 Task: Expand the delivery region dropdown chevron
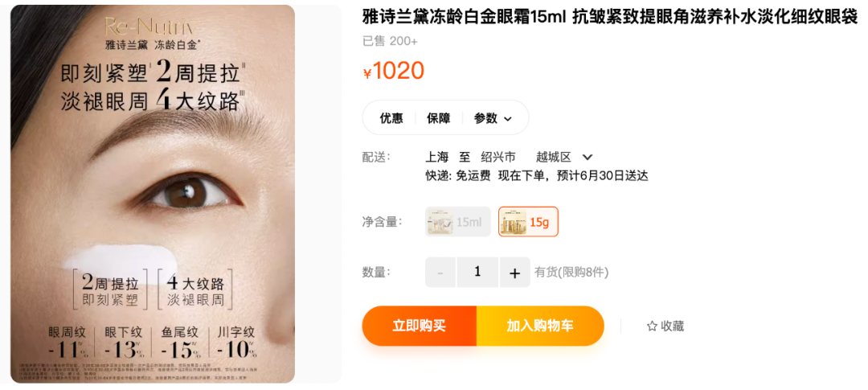tap(588, 158)
